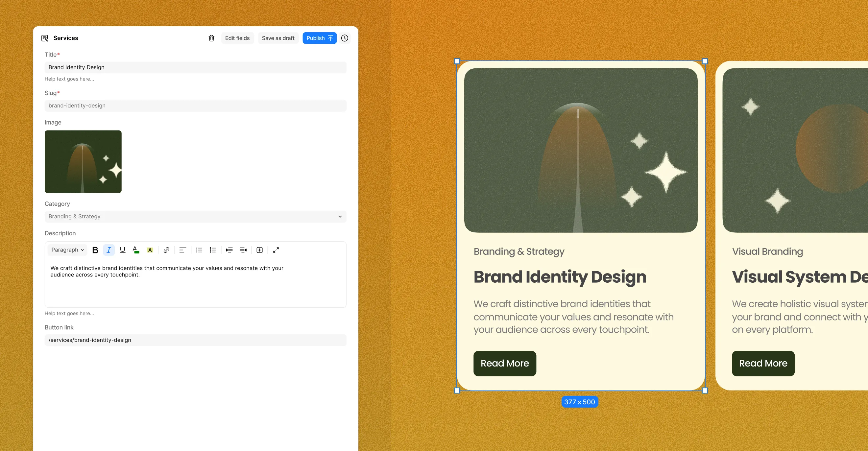The image size is (868, 451).
Task: Open version history clock icon
Action: click(344, 38)
